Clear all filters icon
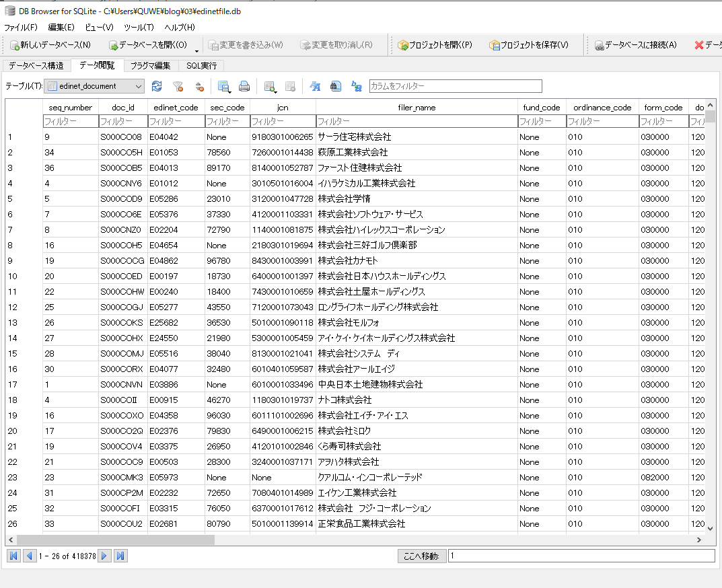This screenshot has width=722, height=588. click(178, 86)
